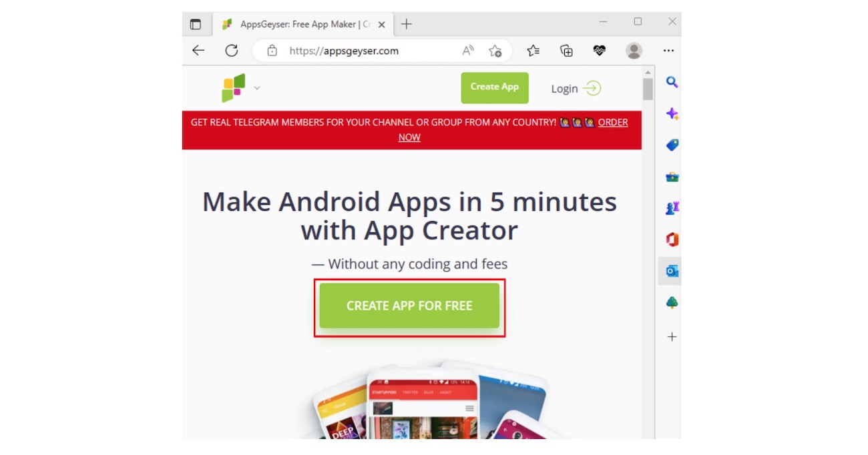Image resolution: width=868 pixels, height=455 pixels.
Task: Open the Collections icon in the toolbar
Action: [x=566, y=50]
